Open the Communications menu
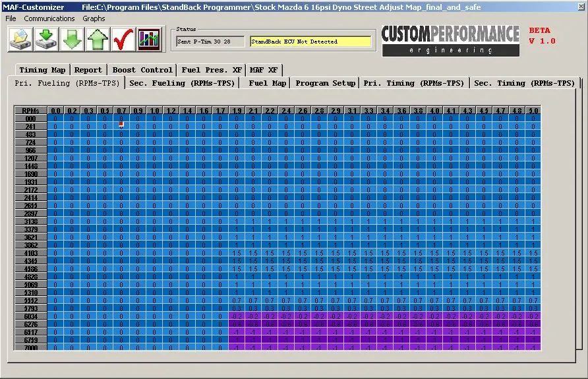The width and height of the screenshot is (588, 379). click(x=49, y=18)
